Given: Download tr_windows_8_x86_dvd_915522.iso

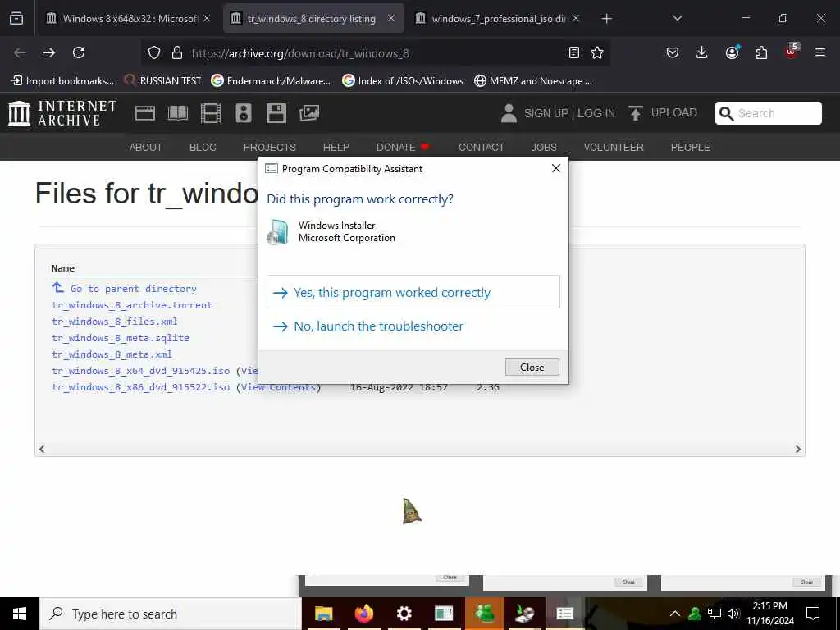Looking at the screenshot, I should click(x=140, y=387).
